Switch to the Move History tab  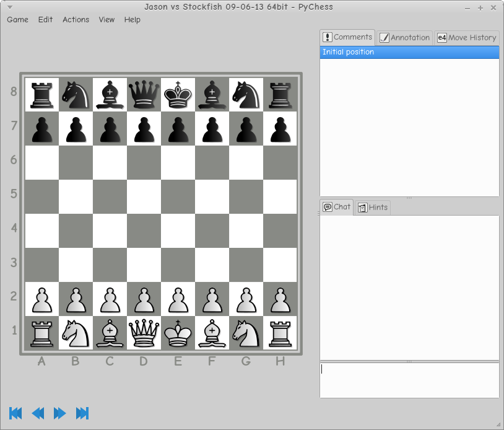(466, 38)
